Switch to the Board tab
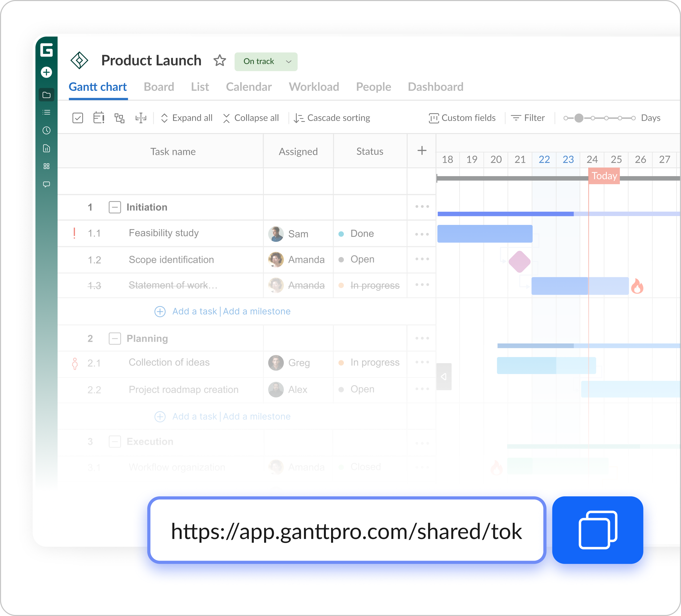This screenshot has width=681, height=616. (159, 87)
